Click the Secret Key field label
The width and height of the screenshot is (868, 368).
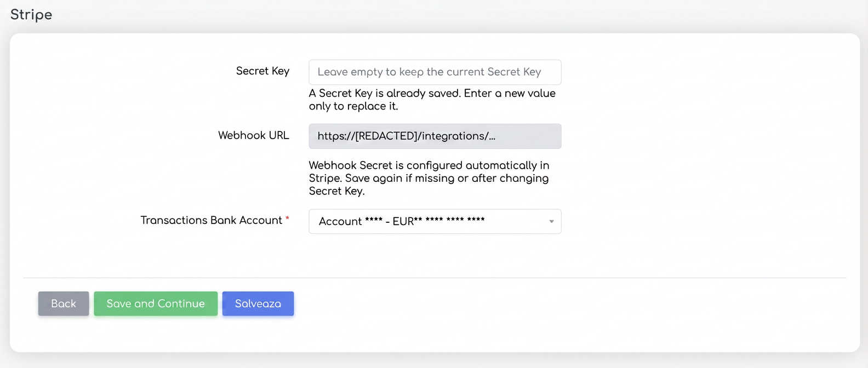coord(262,71)
